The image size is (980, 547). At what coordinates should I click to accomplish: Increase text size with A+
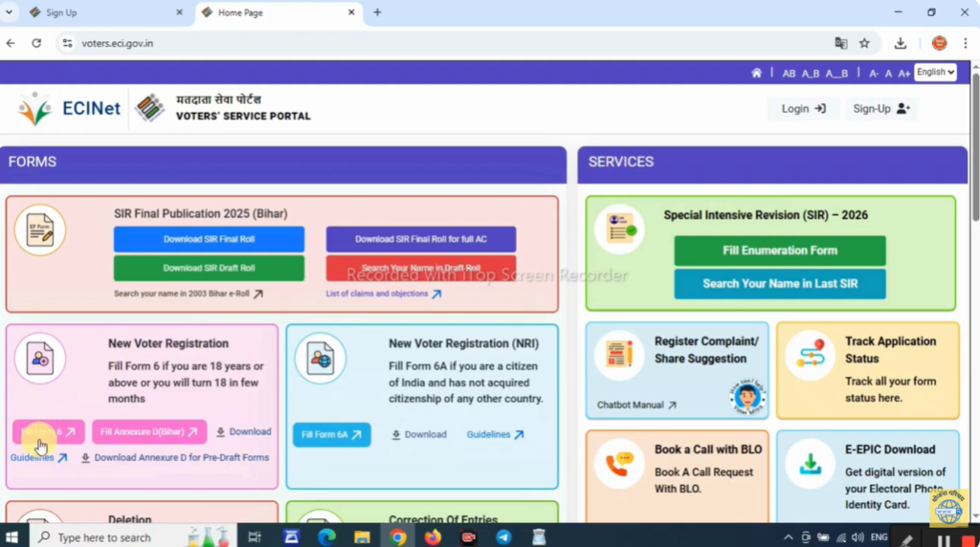(x=904, y=74)
